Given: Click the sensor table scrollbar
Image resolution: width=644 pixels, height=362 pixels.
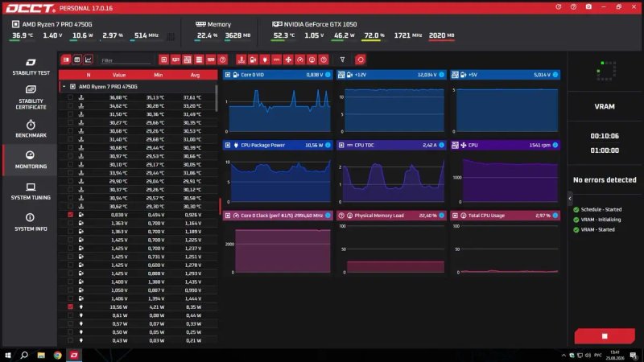Looking at the screenshot, I should [216, 98].
